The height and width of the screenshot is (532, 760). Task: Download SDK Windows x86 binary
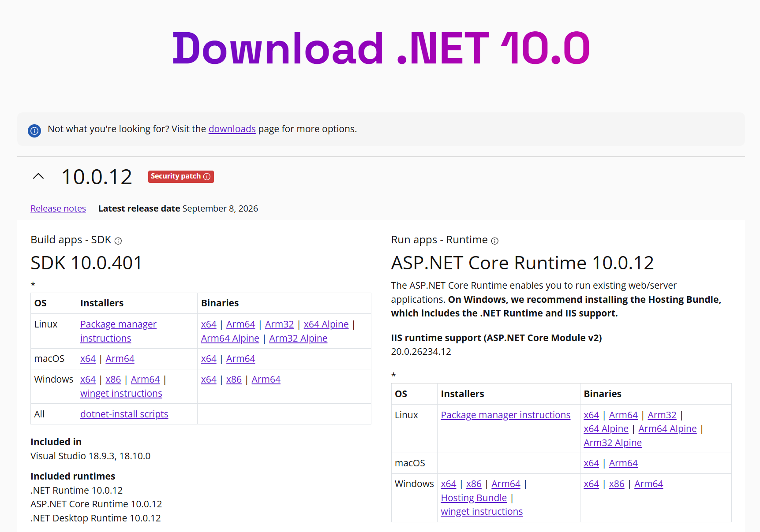tap(234, 379)
